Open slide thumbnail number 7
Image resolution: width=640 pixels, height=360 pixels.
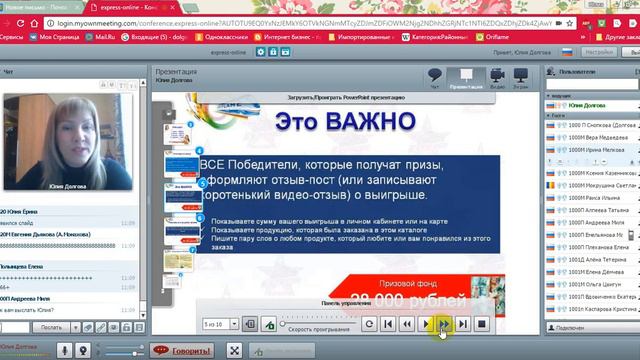coord(178,260)
